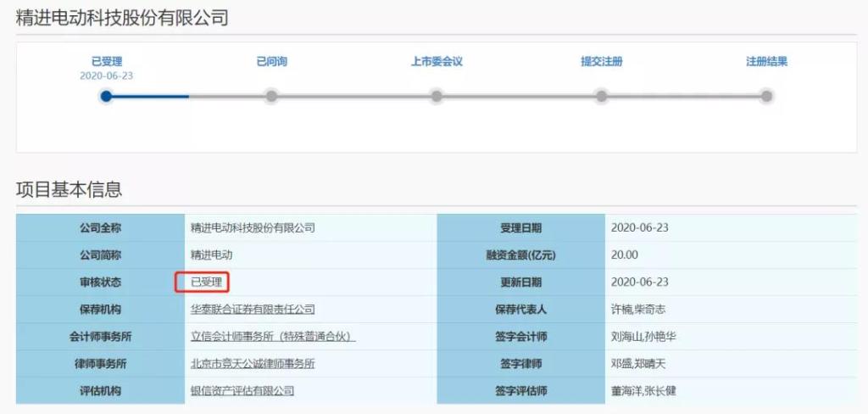The height and width of the screenshot is (414, 868).
Task: Select the 已问询 stage label
Action: pyautogui.click(x=271, y=62)
